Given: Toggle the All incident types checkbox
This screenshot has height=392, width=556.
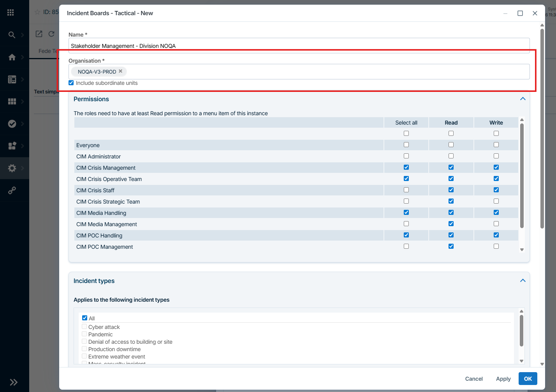Looking at the screenshot, I should pos(85,318).
